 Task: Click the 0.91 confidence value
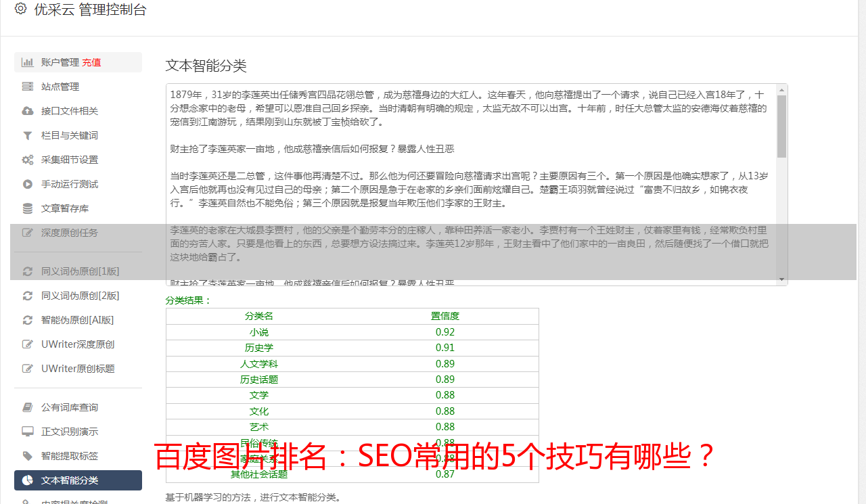click(445, 348)
